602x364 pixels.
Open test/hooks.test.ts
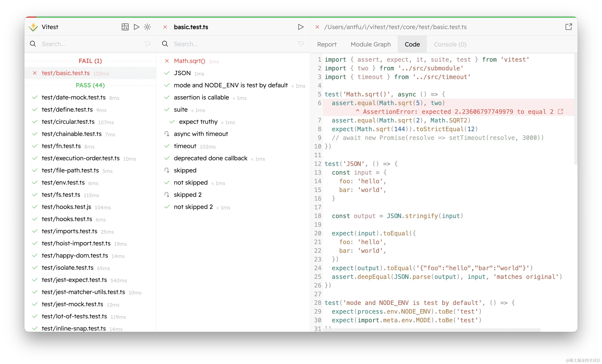point(90,219)
